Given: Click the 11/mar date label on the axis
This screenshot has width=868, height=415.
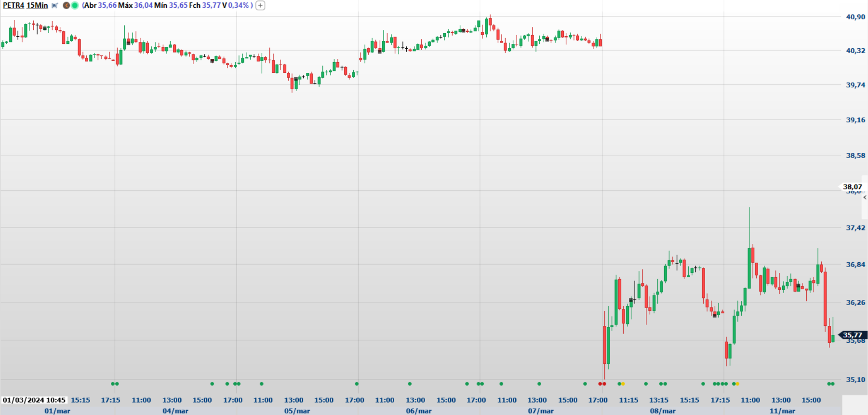Looking at the screenshot, I should click(x=782, y=411).
